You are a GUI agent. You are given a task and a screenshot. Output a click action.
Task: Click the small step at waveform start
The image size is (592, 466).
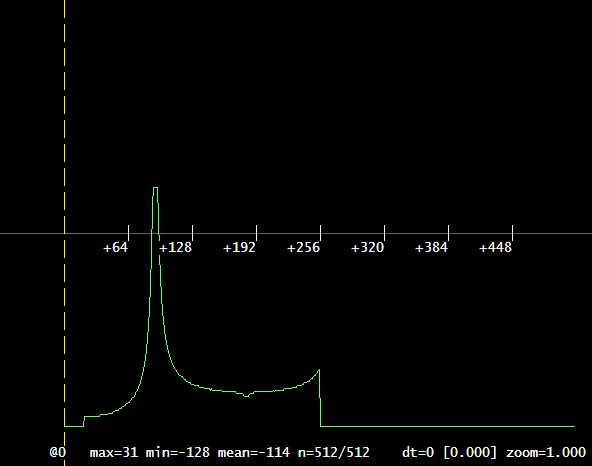84,421
